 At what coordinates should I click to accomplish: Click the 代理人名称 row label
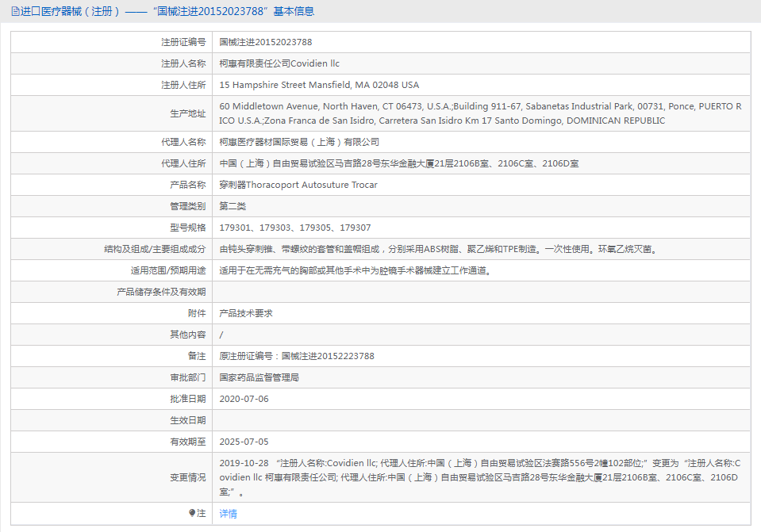(x=183, y=142)
